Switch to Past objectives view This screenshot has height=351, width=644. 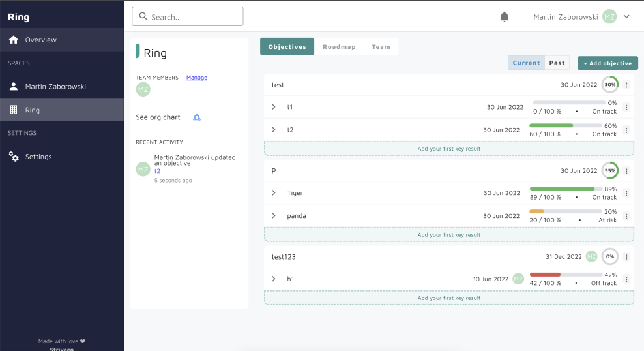[x=557, y=63]
